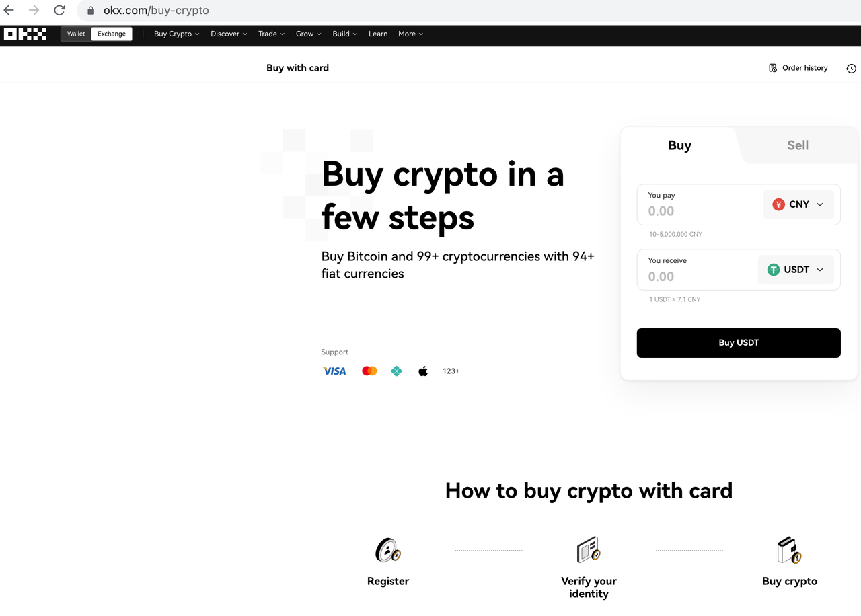Reload the page with browser refresh
The image size is (861, 616).
tap(59, 10)
